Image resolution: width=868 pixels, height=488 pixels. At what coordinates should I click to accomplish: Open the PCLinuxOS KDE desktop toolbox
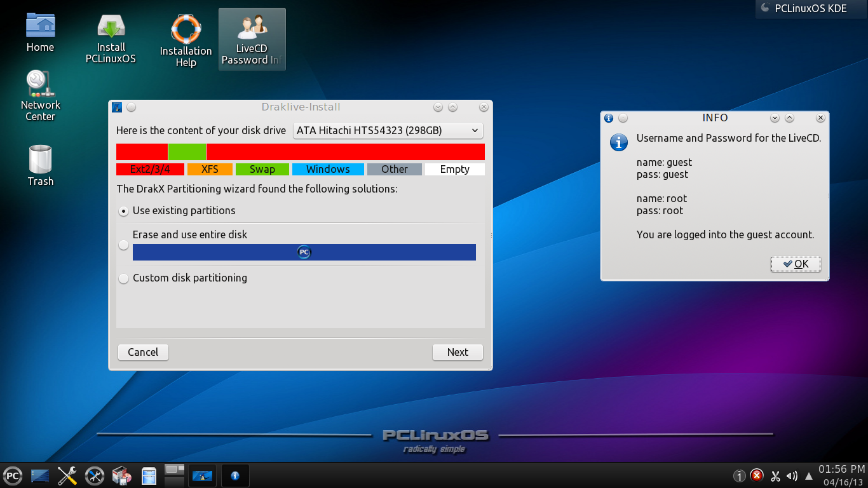(x=811, y=9)
